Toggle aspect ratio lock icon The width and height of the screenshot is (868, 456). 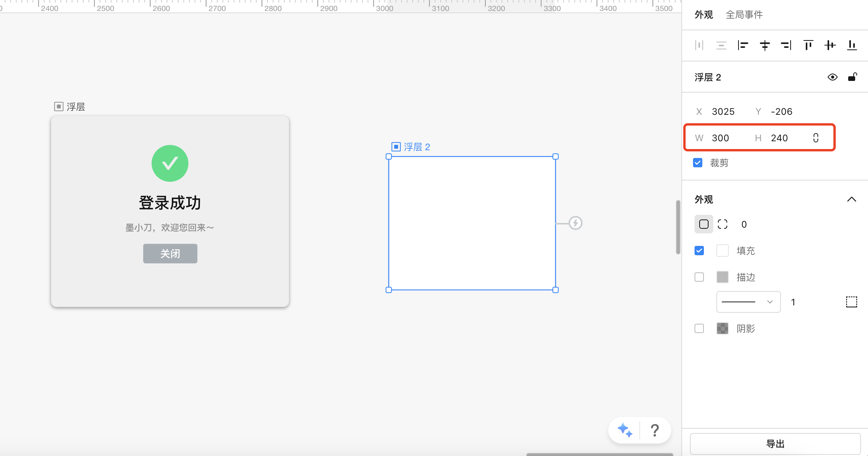[815, 138]
